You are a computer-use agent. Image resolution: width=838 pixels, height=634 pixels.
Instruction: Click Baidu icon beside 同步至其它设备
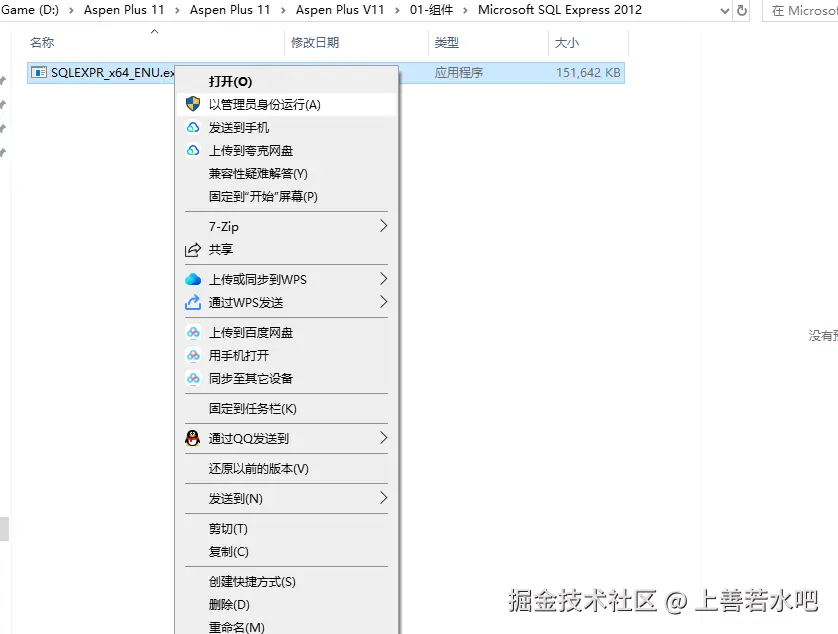(x=193, y=378)
